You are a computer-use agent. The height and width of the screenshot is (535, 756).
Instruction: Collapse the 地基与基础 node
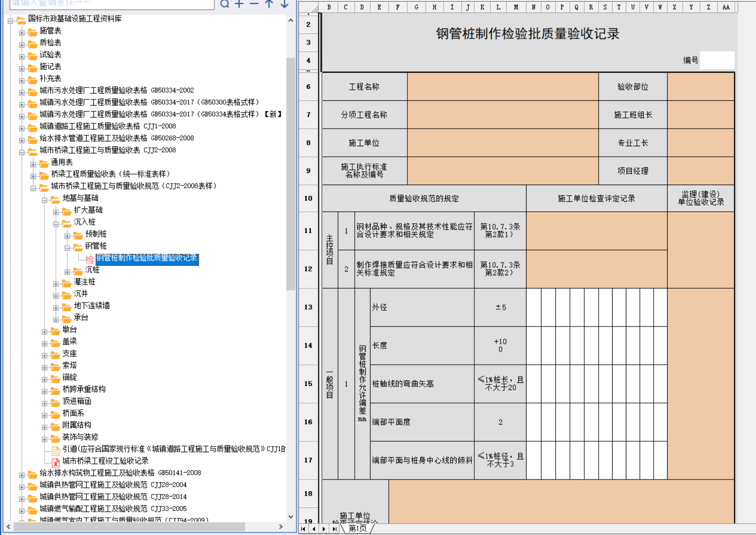coord(44,200)
